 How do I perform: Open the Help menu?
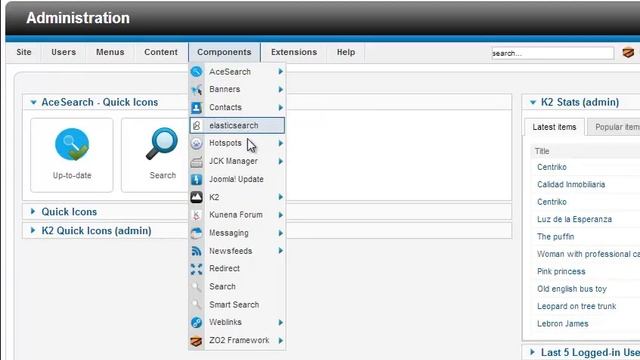pyautogui.click(x=346, y=52)
